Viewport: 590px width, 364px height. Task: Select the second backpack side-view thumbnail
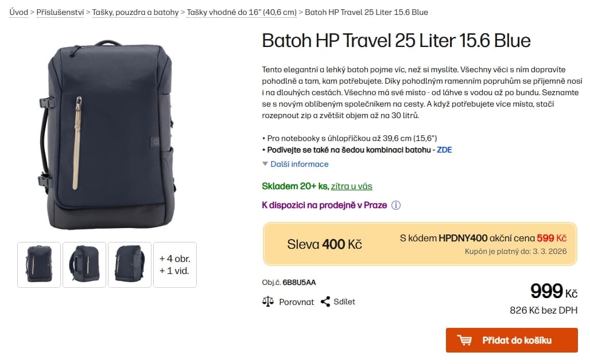(84, 265)
